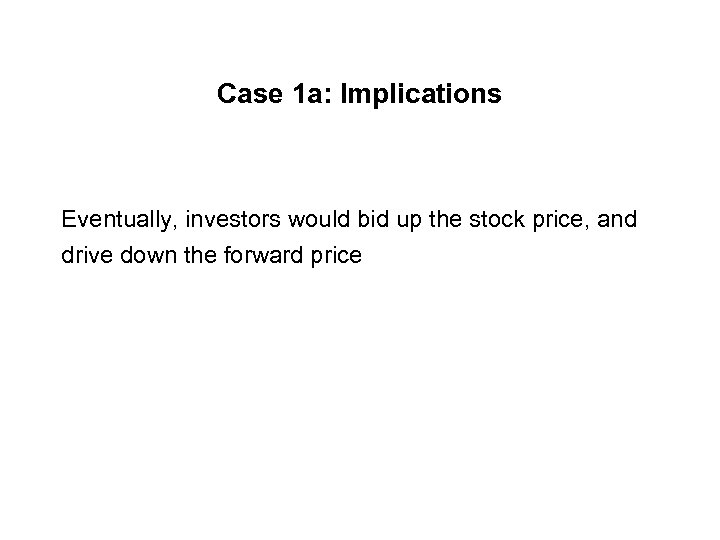Viewport: 720px width, 540px height.
Task: Click the empty slide area below body text
Action: [x=360, y=400]
